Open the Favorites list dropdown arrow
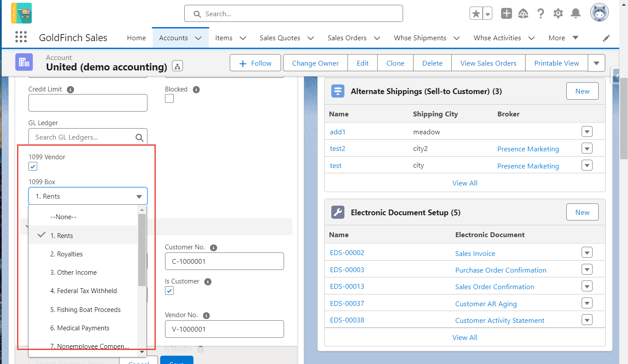Image resolution: width=628 pixels, height=364 pixels. [488, 14]
